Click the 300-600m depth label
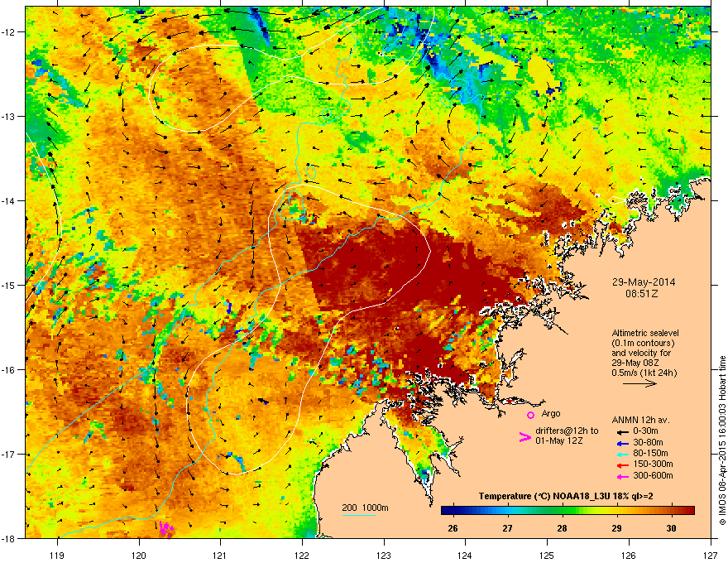This screenshot has width=728, height=563. (653, 476)
